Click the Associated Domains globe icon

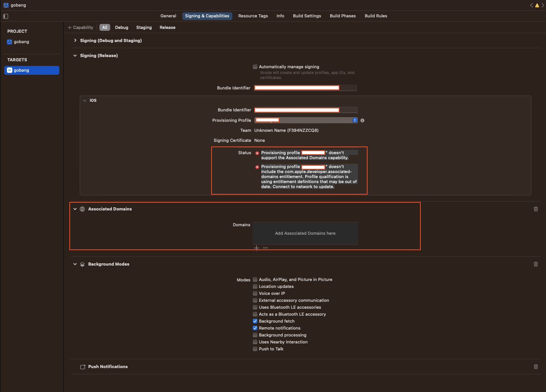coord(82,209)
